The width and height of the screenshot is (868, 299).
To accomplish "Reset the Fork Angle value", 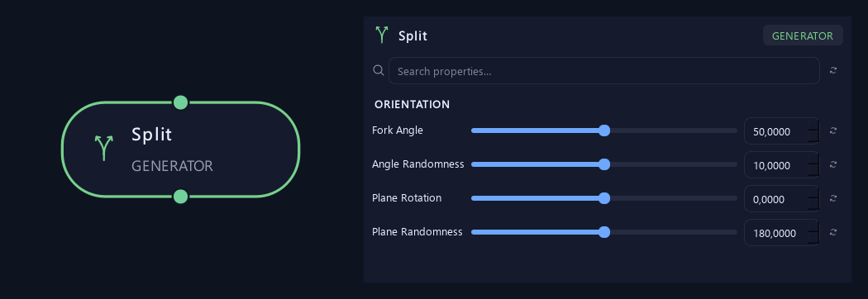I will [x=833, y=131].
